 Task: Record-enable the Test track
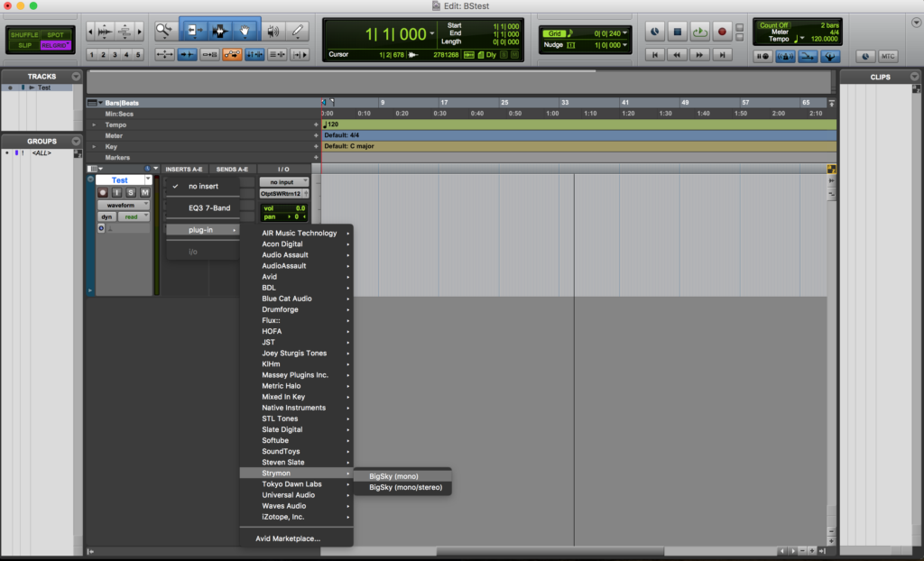point(103,193)
